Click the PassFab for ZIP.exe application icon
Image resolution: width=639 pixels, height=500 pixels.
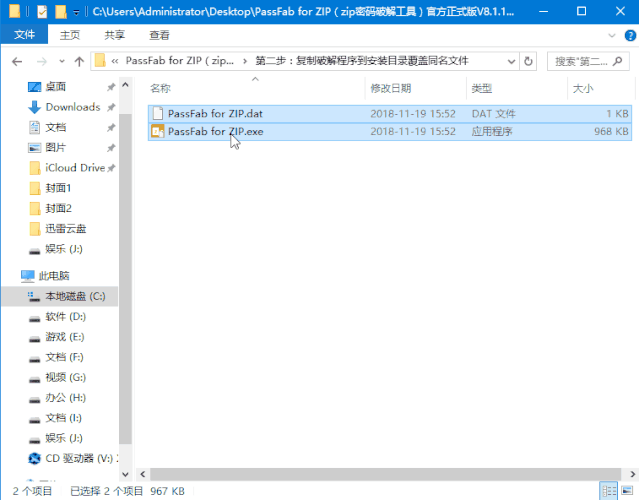[158, 132]
